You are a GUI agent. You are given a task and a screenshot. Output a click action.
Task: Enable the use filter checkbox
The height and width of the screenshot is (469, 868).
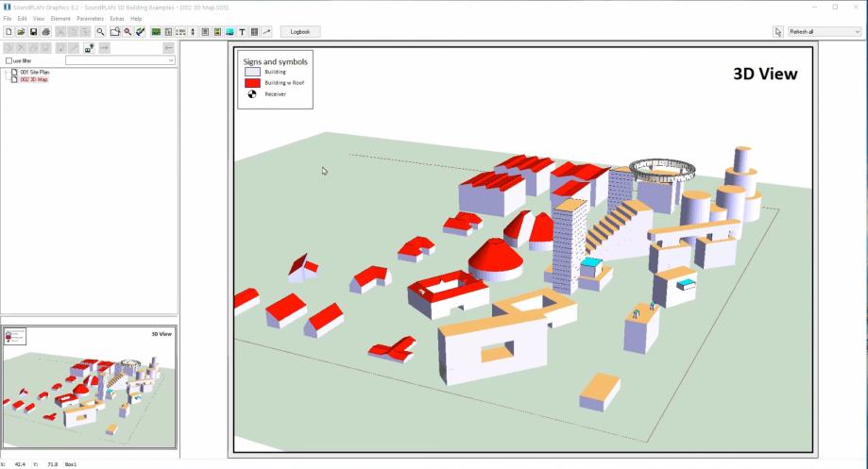[9, 60]
